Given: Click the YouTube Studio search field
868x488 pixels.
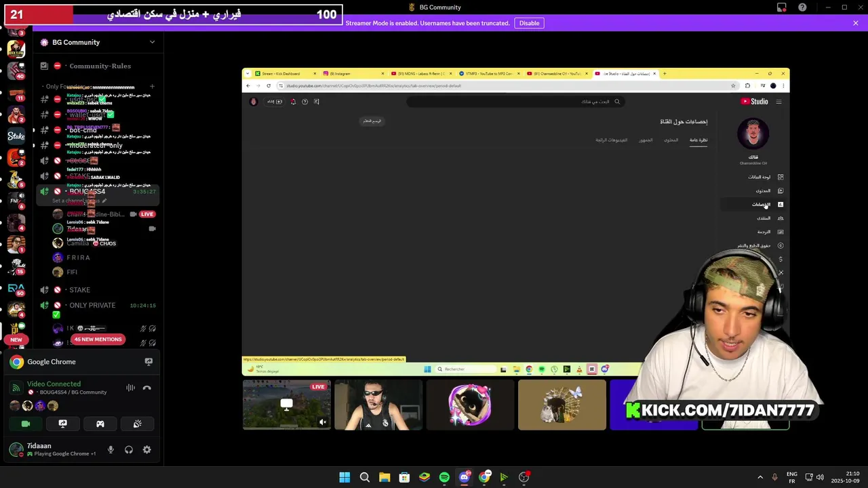Looking at the screenshot, I should coord(515,102).
